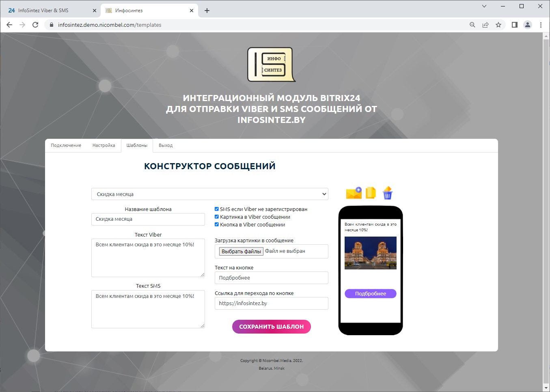
Task: Click the Выбрать файлы button
Action: tap(241, 251)
